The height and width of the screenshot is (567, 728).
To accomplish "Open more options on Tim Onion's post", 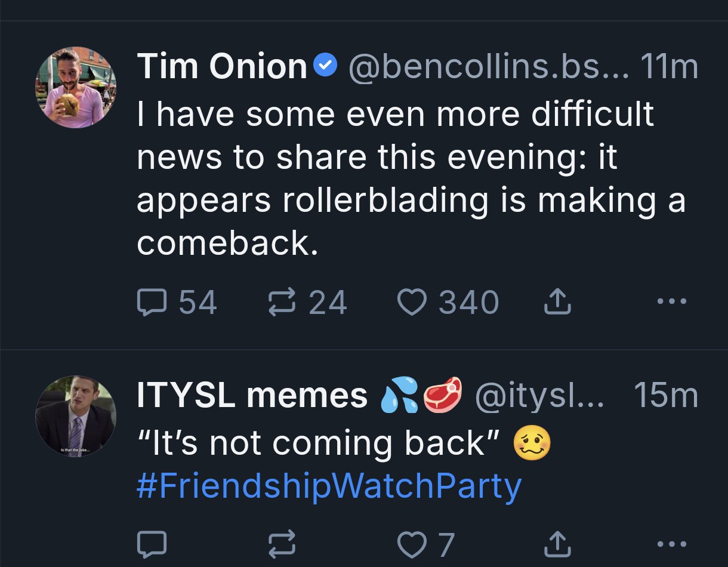I will click(672, 303).
